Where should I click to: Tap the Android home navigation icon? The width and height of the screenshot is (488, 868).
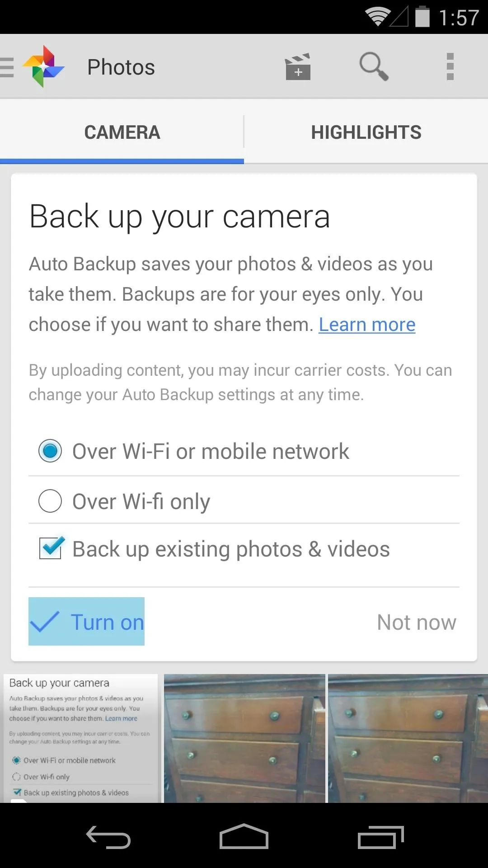click(244, 836)
